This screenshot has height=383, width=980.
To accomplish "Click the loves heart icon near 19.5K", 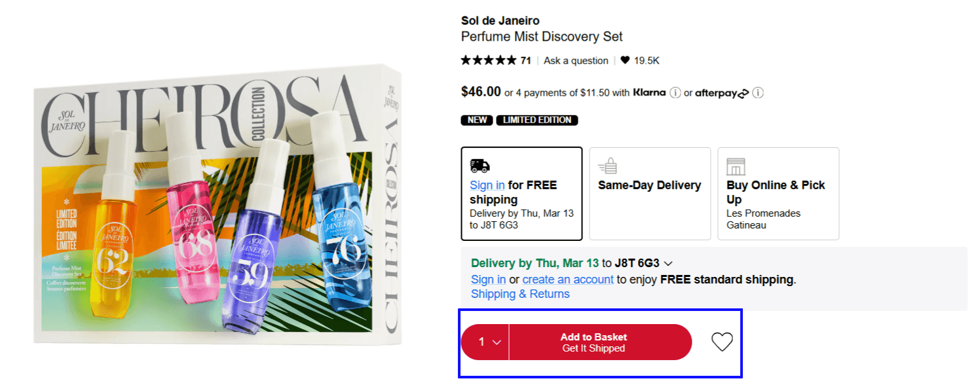I will point(625,60).
